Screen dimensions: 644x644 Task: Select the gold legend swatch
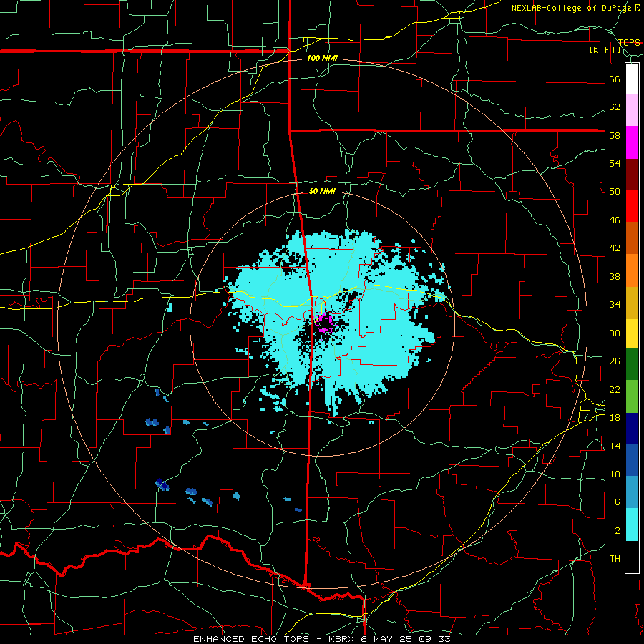click(632, 303)
